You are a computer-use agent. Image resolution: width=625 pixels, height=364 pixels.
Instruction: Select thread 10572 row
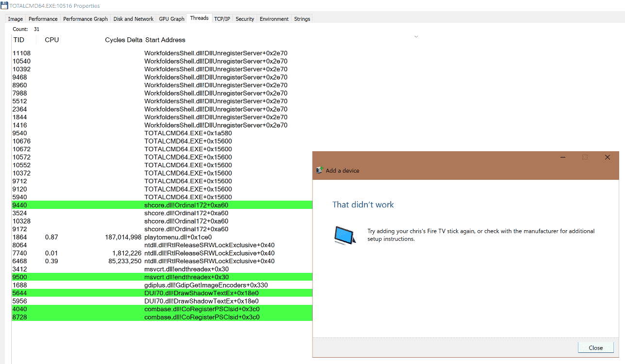coord(162,157)
